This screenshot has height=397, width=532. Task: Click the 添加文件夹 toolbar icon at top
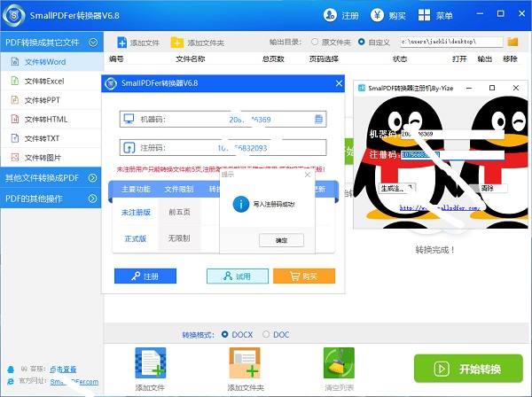(x=176, y=43)
